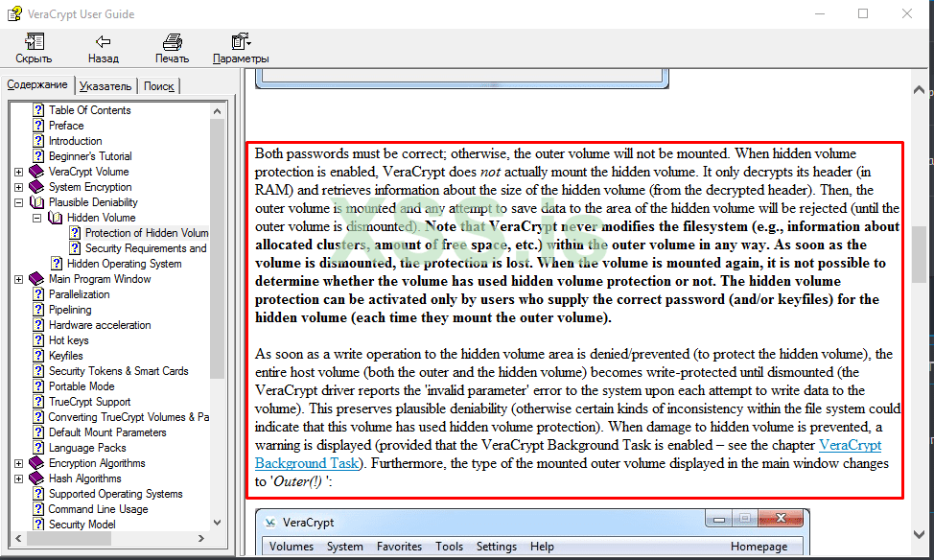934x560 pixels.
Task: Click Homepage in embedded VeraCrypt image
Action: (759, 547)
